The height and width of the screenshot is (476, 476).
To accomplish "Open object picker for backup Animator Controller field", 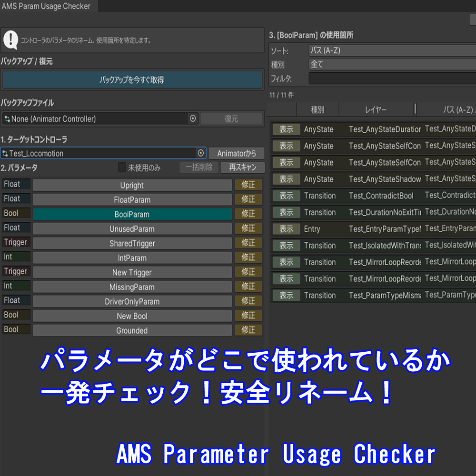I will point(193,119).
